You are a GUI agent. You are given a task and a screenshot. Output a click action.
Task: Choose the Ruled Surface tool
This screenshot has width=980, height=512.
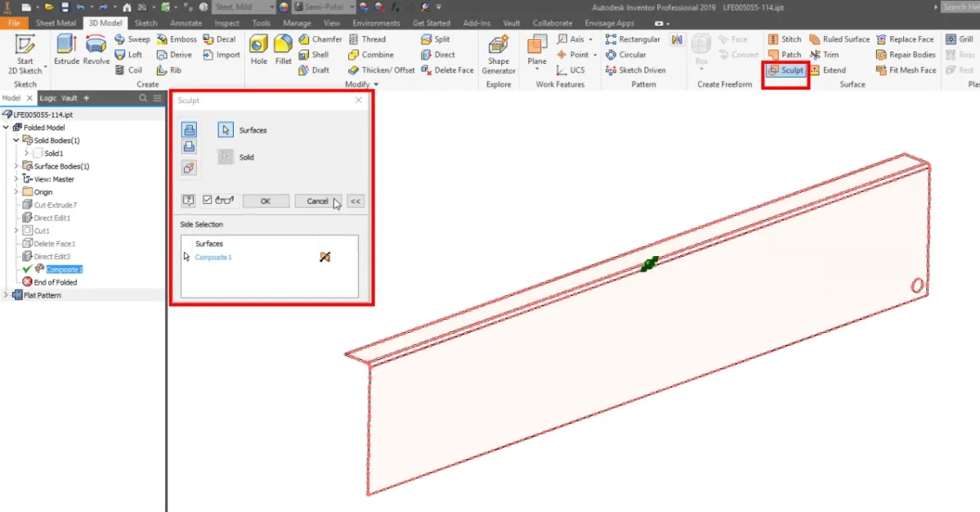pos(839,39)
